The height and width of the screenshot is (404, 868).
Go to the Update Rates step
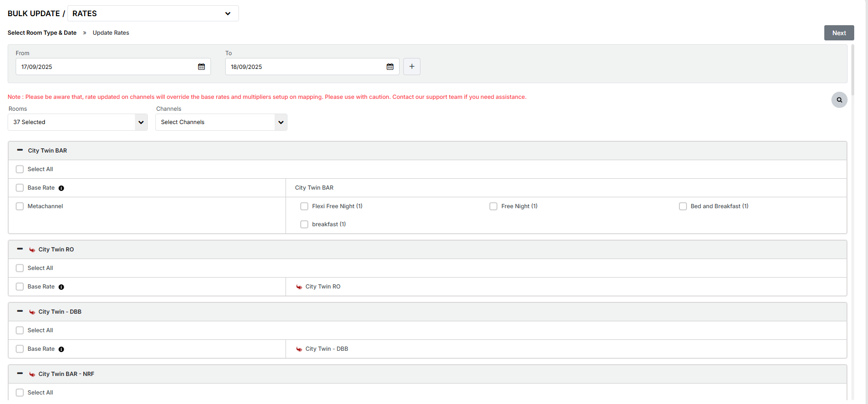pos(111,33)
